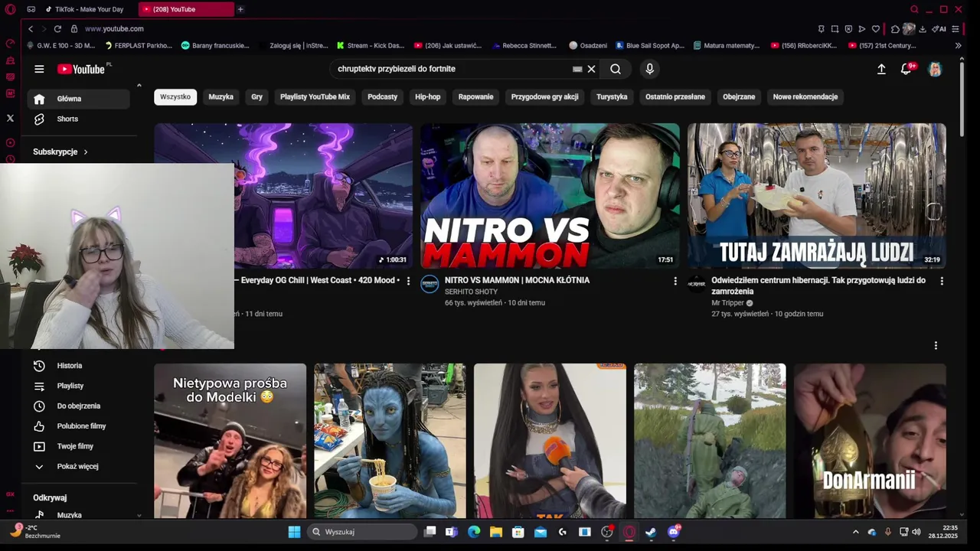Open the account avatar menu
Image resolution: width=980 pixels, height=551 pixels.
(x=935, y=69)
